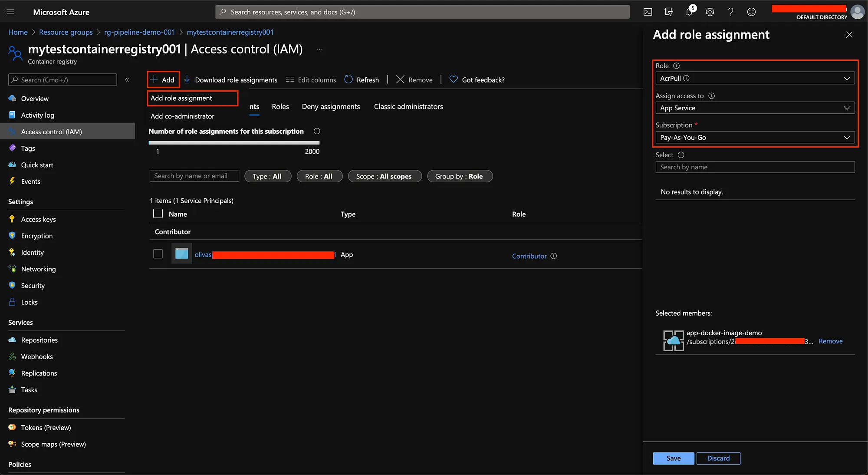Go to rg-pipeline-demo-001 breadcrumb

click(140, 32)
